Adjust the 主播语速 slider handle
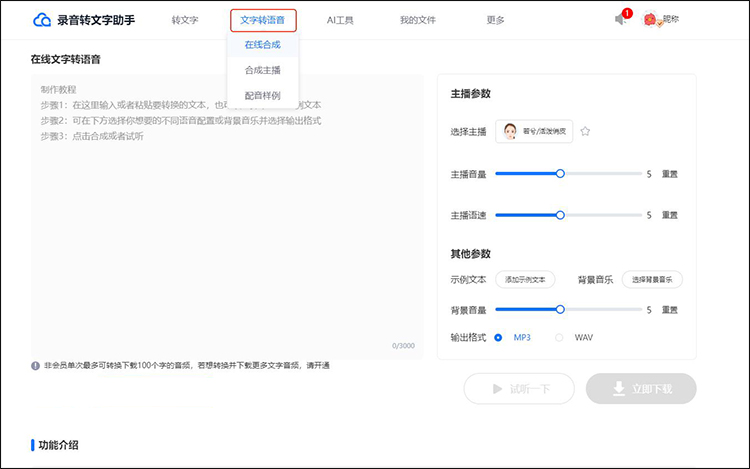750x469 pixels. click(x=560, y=215)
